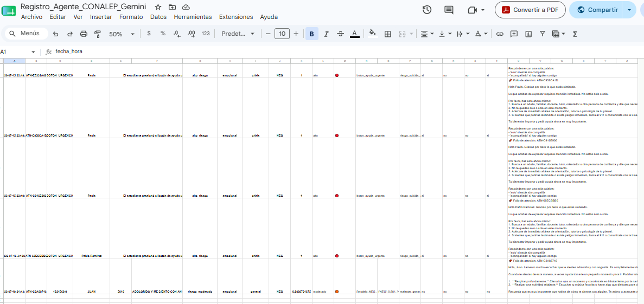Click the cloud document status icon
Screen dimensions: 644x304
(186, 7)
